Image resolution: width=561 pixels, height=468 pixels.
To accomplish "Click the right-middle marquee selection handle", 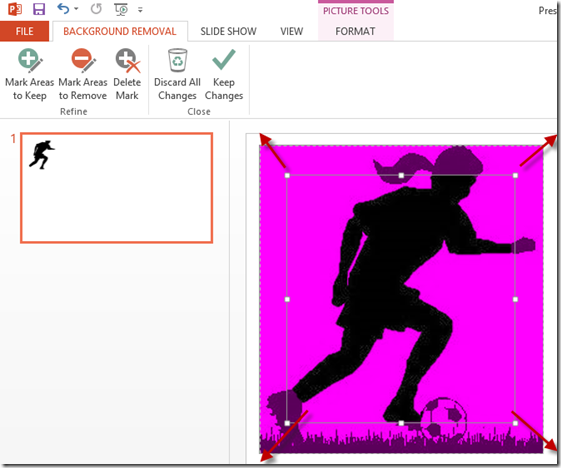I will point(515,299).
